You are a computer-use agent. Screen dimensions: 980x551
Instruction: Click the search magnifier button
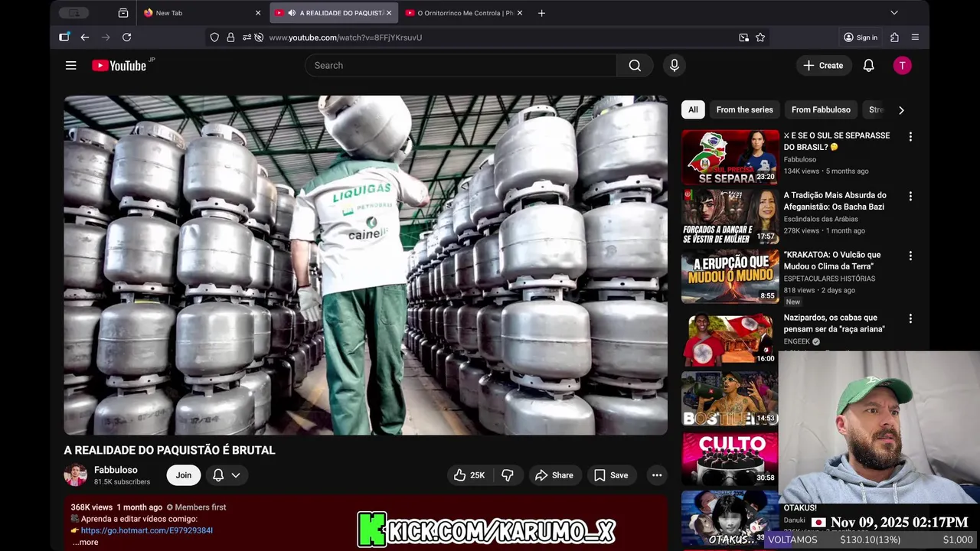tap(635, 66)
